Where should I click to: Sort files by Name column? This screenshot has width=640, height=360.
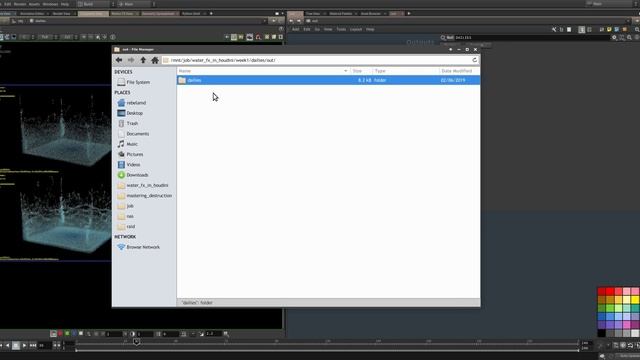[263, 71]
